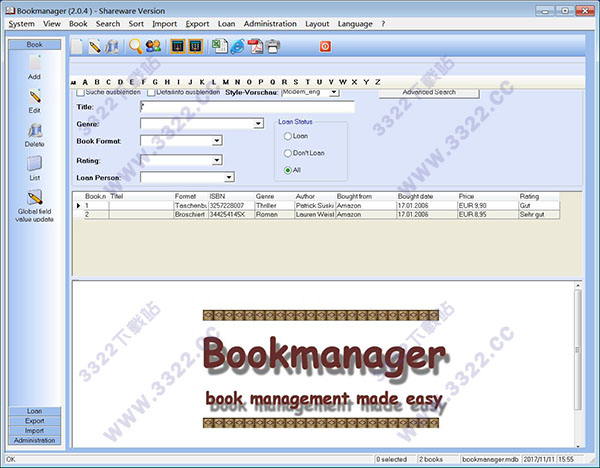Viewport: 600px width, 468px height.
Task: Tick the Detailinfo ausblenden checkbox
Action: 151,92
